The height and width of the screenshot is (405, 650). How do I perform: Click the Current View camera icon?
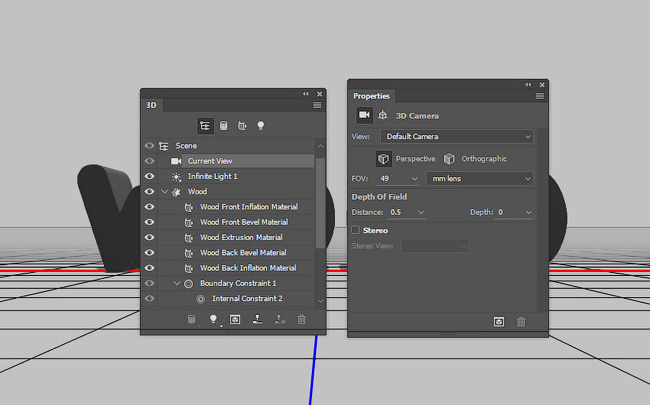coord(176,161)
